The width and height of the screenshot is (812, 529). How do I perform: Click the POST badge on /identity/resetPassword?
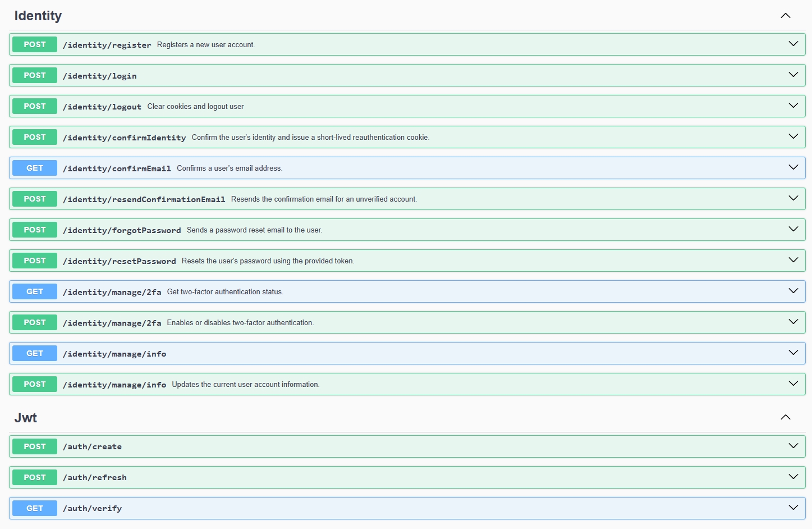click(x=34, y=260)
